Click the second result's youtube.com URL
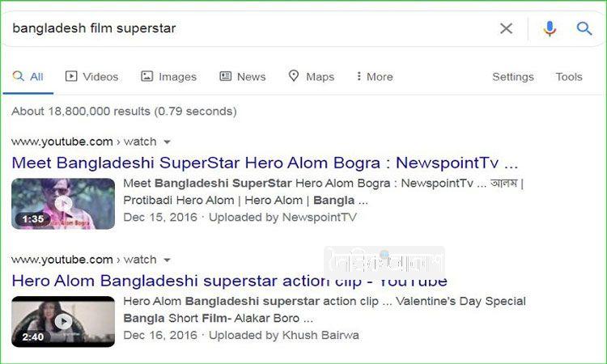 click(x=62, y=260)
